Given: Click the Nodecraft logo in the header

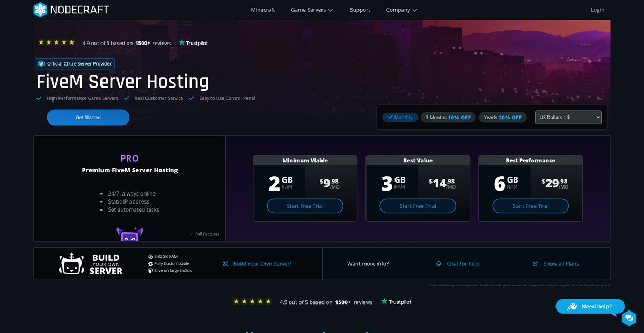Looking at the screenshot, I should pos(71,10).
